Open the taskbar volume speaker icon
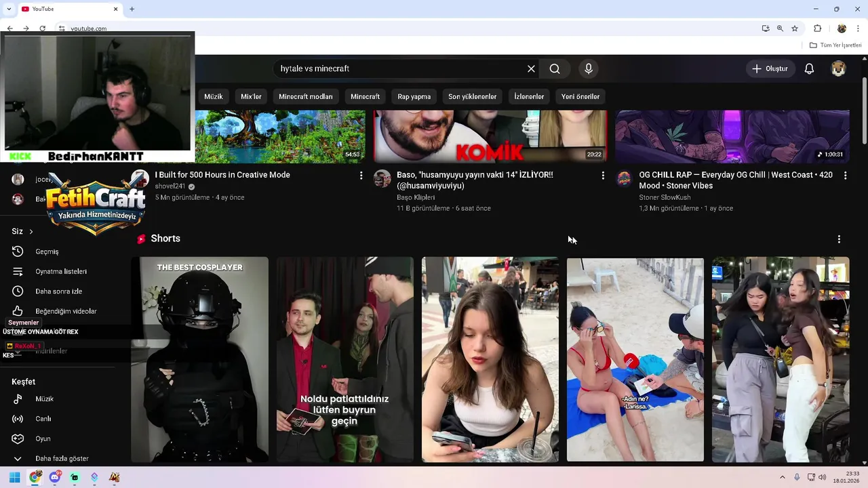This screenshot has height=488, width=868. point(823,477)
